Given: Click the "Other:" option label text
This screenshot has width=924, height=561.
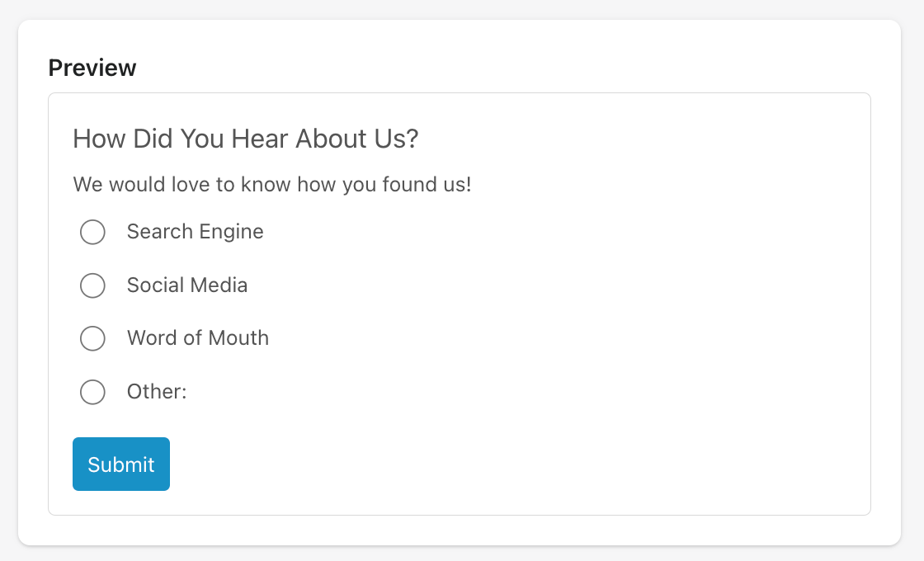Looking at the screenshot, I should click(157, 392).
